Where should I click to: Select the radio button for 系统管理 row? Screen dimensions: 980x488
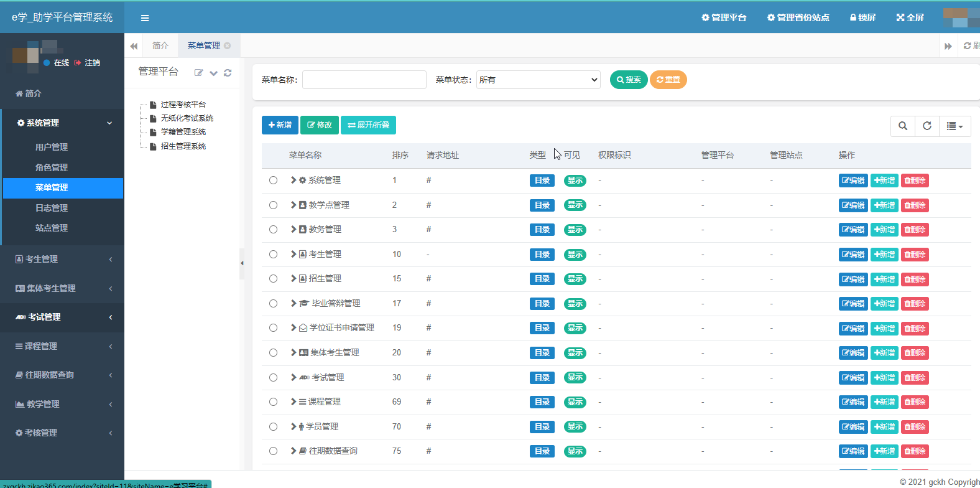click(x=273, y=181)
